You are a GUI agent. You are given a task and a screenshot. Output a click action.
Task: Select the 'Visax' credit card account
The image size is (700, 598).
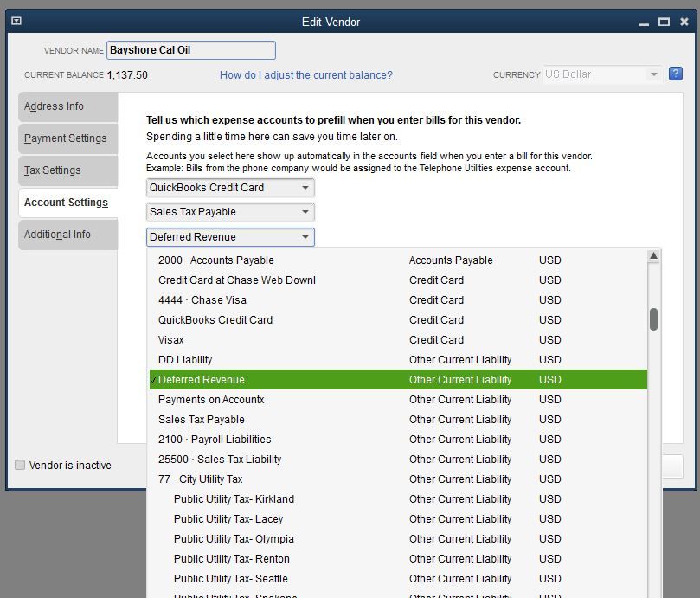(398, 339)
